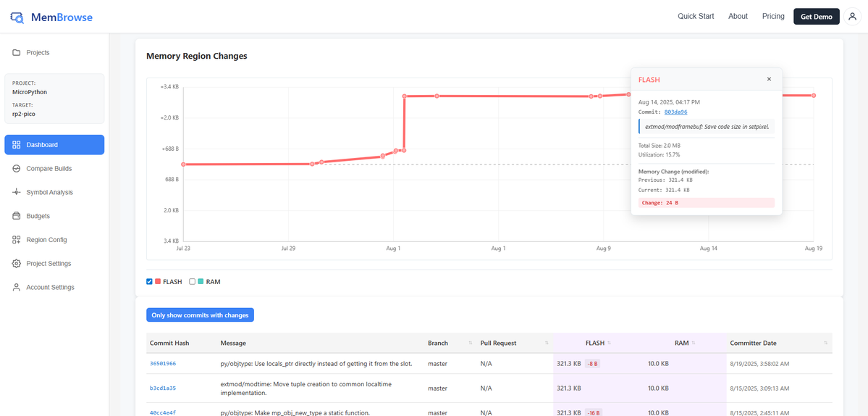Click the Project Settings gear icon
868x416 pixels.
17,264
